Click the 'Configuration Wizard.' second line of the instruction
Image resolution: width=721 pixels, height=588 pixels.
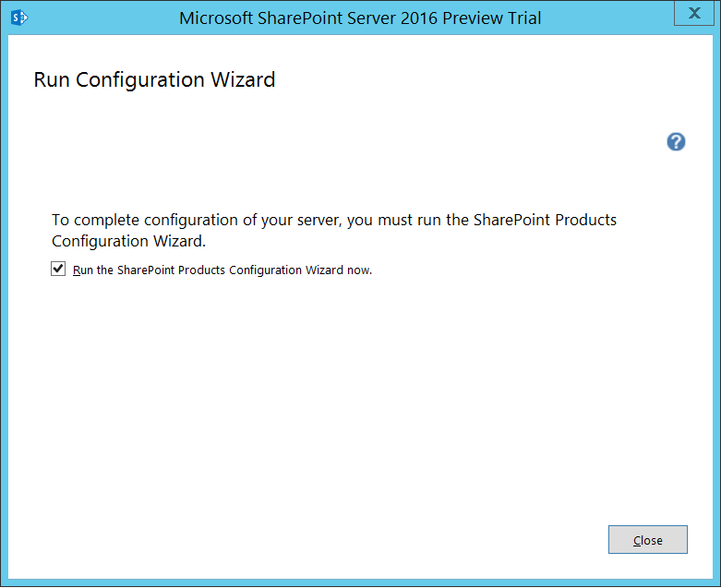pos(128,242)
